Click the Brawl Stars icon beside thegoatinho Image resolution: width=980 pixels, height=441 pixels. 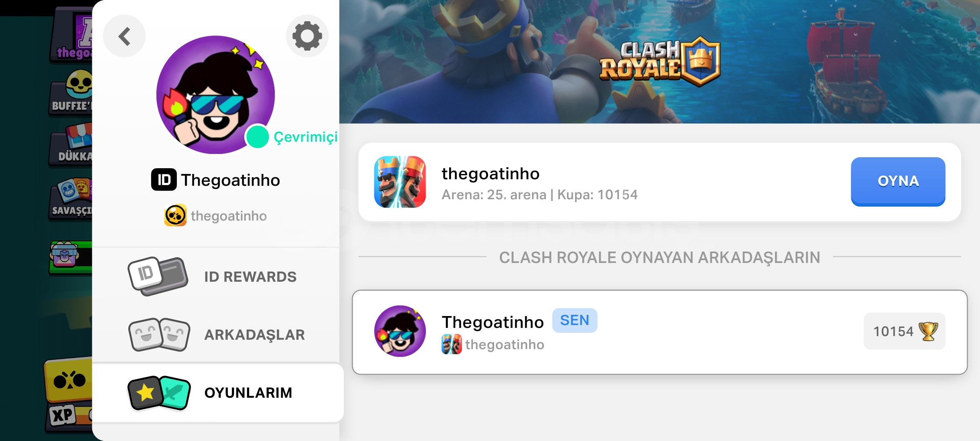click(x=175, y=215)
